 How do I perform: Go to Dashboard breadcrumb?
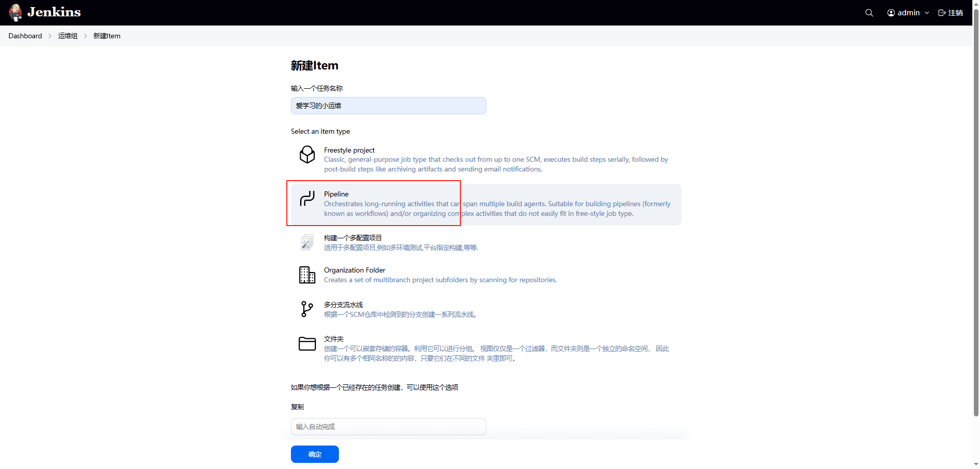(25, 36)
